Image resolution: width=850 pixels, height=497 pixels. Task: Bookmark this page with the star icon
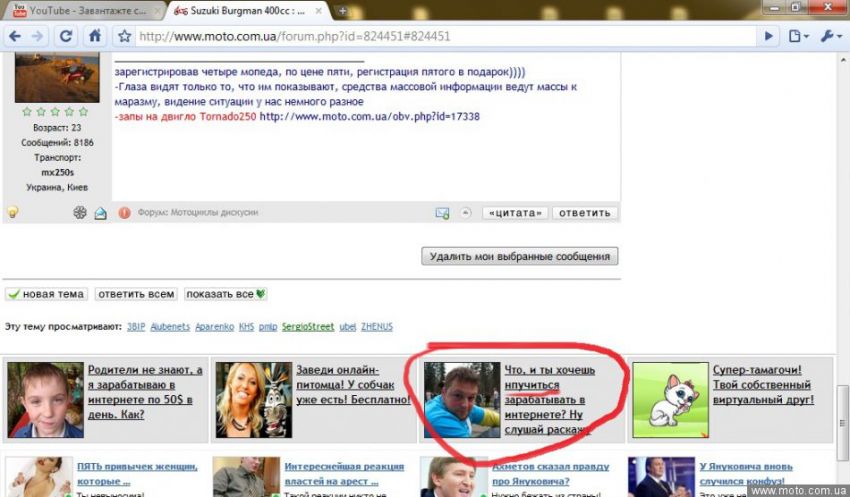125,36
